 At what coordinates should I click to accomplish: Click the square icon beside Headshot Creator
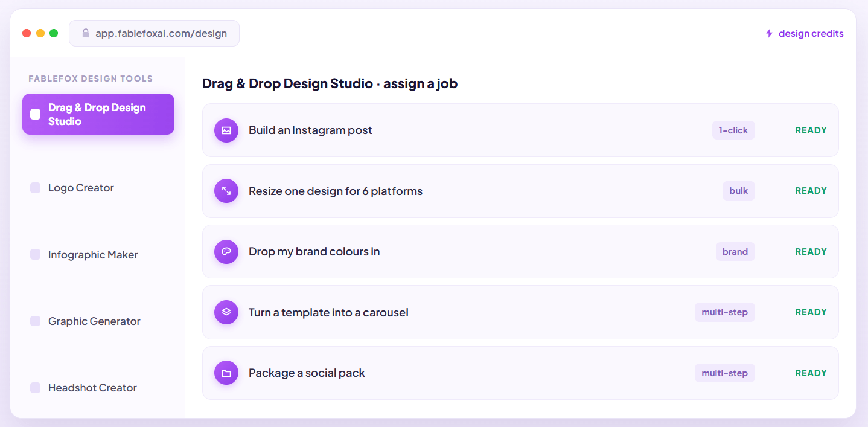36,388
